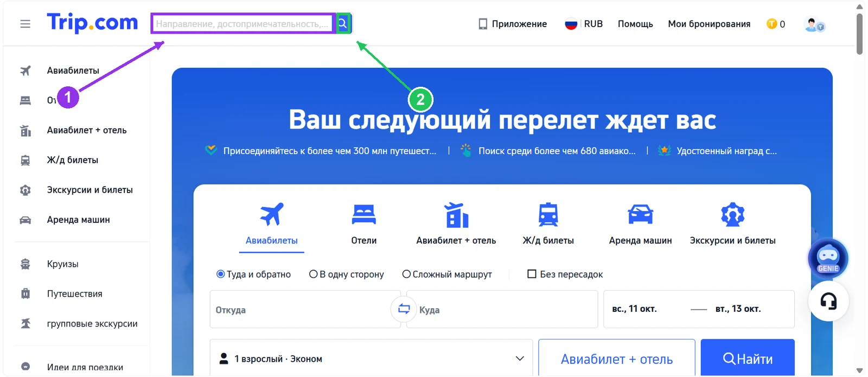Image resolution: width=868 pixels, height=377 pixels.
Task: Swap origin and destination with arrows icon
Action: point(404,309)
